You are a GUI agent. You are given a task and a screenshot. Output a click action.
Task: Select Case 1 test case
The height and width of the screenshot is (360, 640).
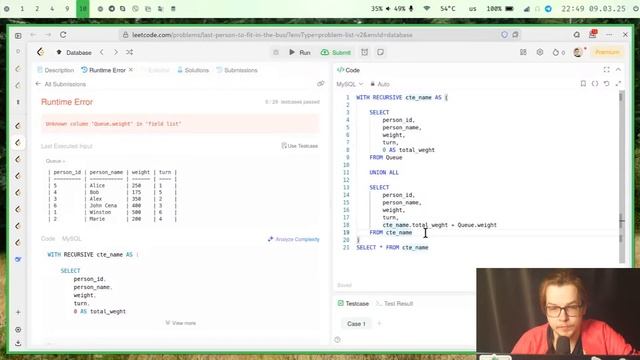356,324
